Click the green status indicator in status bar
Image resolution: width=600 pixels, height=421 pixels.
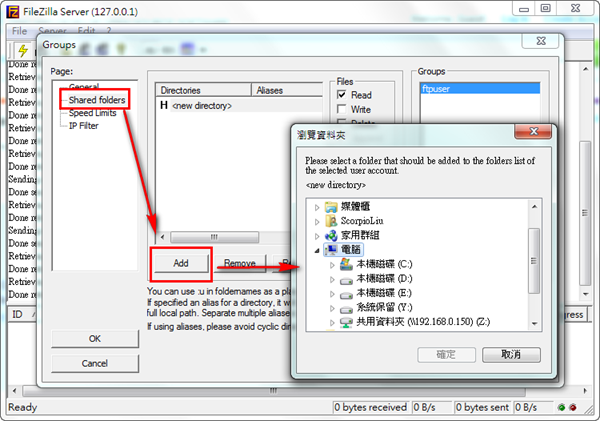click(x=561, y=407)
